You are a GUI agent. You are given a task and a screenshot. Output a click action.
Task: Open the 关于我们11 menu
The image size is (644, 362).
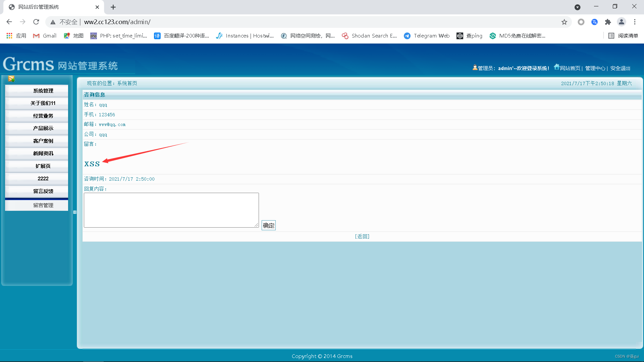coord(37,103)
